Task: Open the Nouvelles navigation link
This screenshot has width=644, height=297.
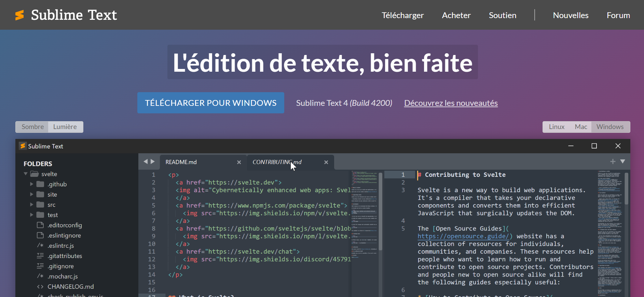Action: click(x=571, y=15)
